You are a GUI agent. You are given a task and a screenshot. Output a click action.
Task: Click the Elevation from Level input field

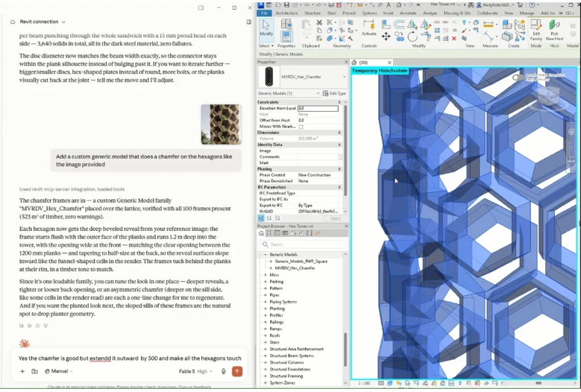pyautogui.click(x=318, y=108)
